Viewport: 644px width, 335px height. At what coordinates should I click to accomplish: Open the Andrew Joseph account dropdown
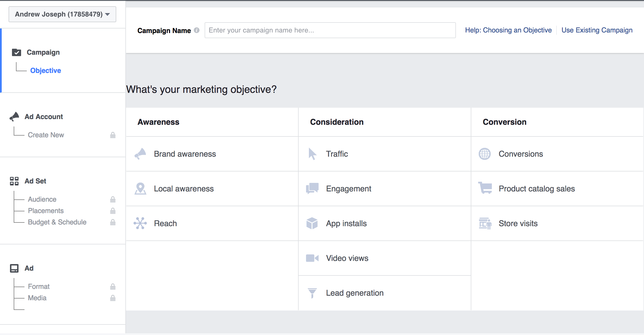tap(62, 14)
